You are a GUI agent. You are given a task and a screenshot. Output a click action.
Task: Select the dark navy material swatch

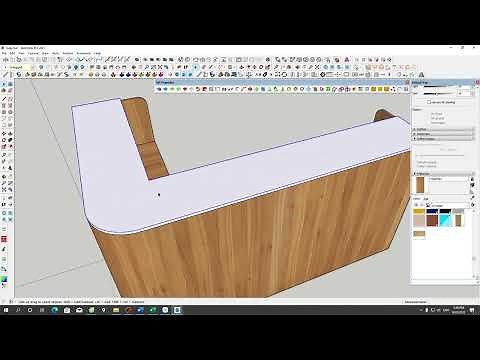tap(432, 211)
